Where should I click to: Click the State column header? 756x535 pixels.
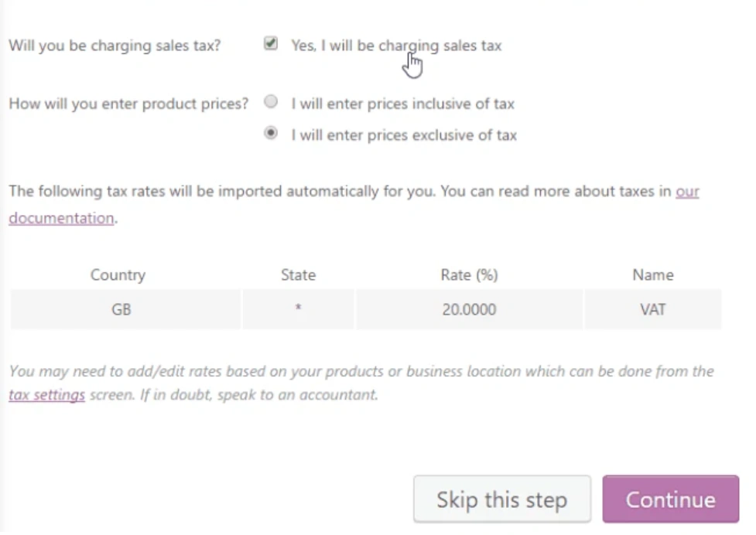299,274
